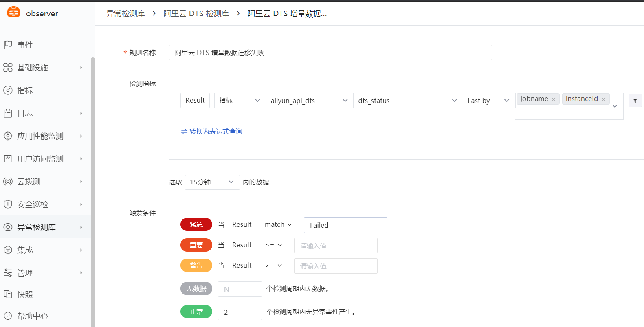This screenshot has height=327, width=644.
Task: Click the 重要 threshold value field
Action: tap(336, 246)
